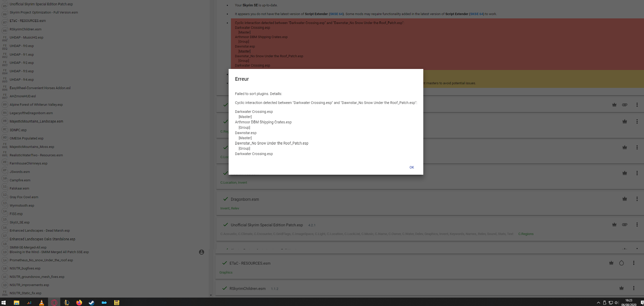Toggle the active checkmark on RSkyrimChildren.esm
Viewport: 644px width, 306px height.
[224, 288]
